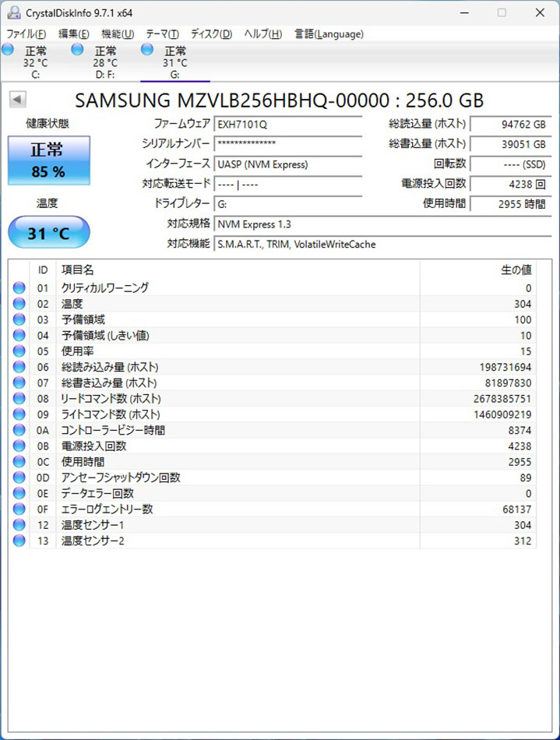Open the 機能(U) menu
Viewport: 560px width, 740px height.
point(118,34)
